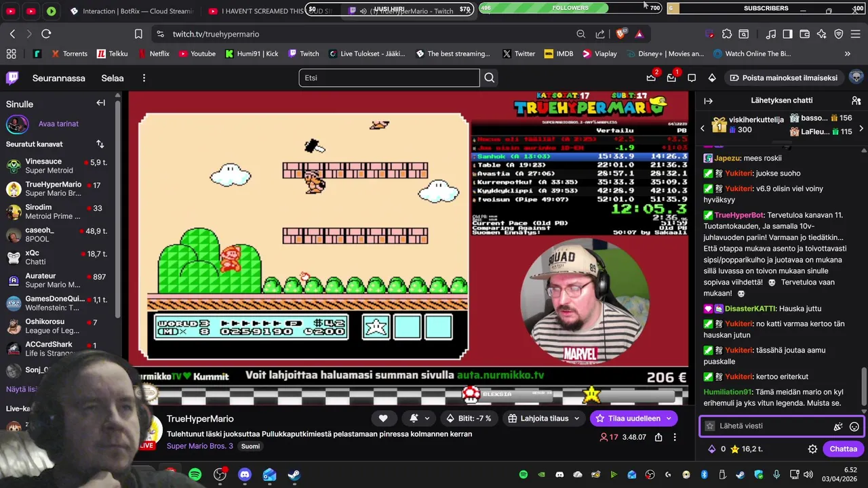Click the Get Bits diamond icon in header
This screenshot has width=868, height=488.
[x=712, y=78]
